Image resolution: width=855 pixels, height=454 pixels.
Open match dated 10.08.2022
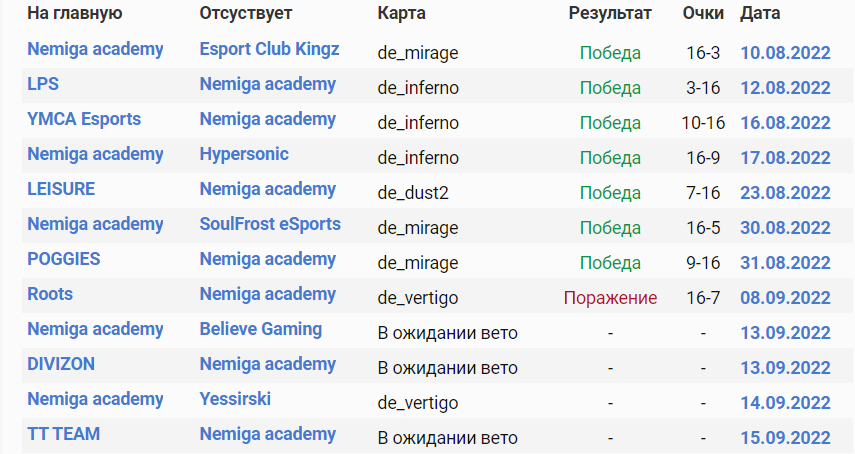(x=785, y=52)
